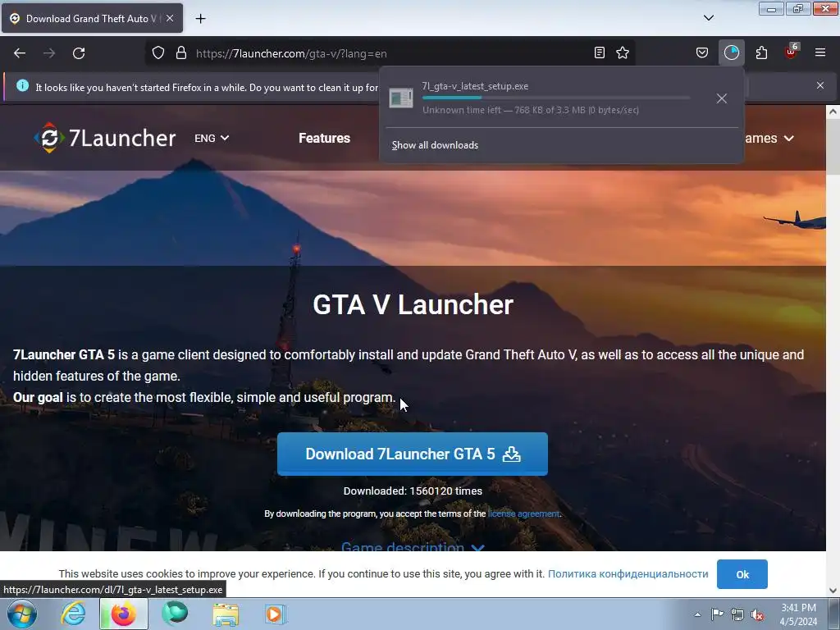
Task: Bookmark this page with the star icon
Action: click(623, 52)
